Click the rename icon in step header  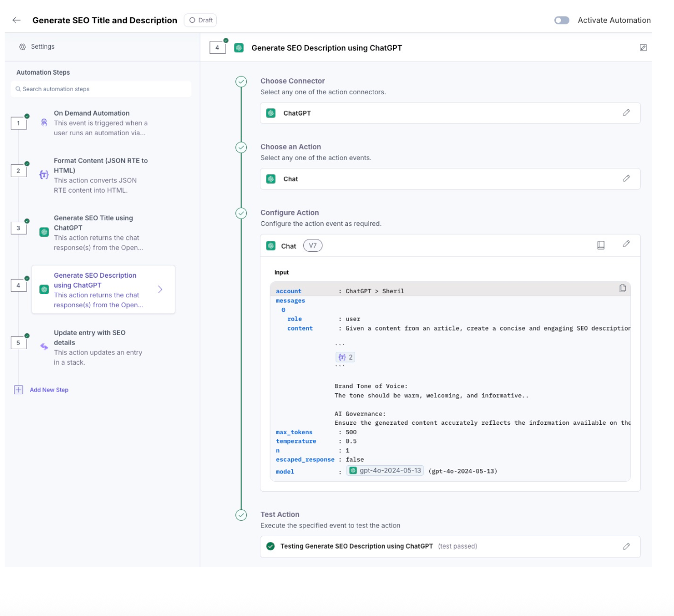pos(643,48)
